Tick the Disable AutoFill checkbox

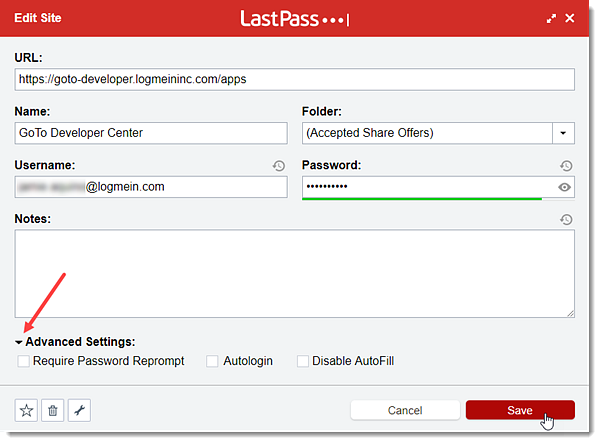(303, 361)
